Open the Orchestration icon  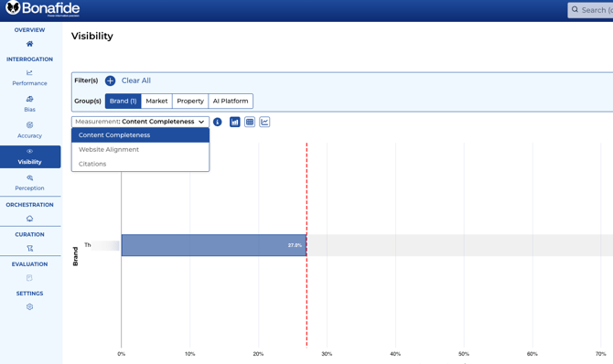29,219
